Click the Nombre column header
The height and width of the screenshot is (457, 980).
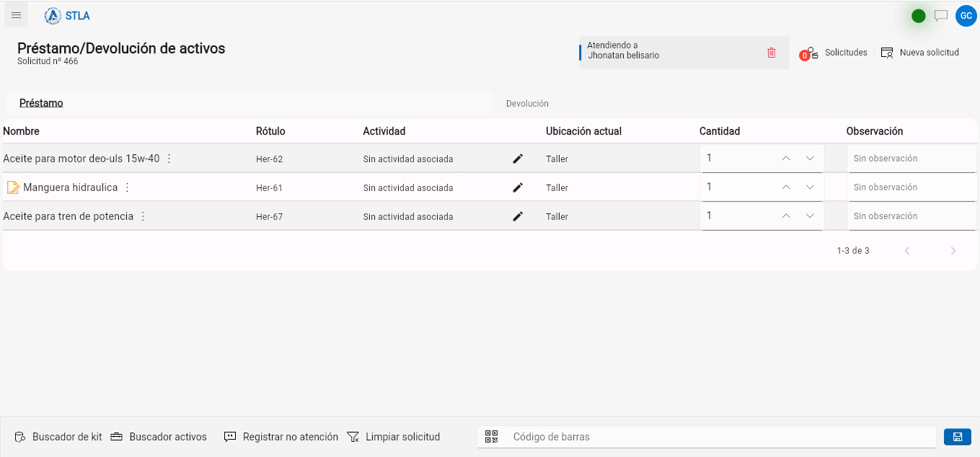(x=21, y=131)
